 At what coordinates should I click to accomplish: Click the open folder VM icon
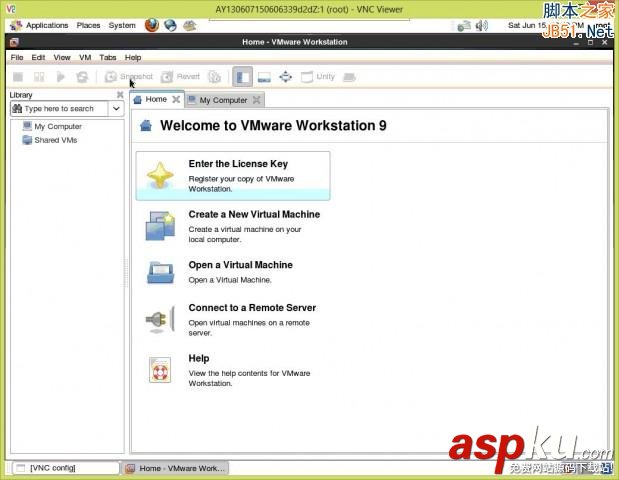point(160,272)
